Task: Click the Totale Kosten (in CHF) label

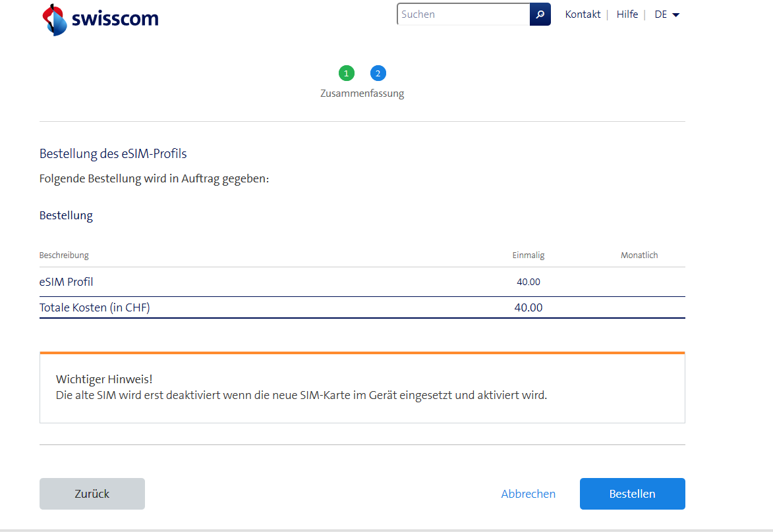Action: tap(95, 307)
